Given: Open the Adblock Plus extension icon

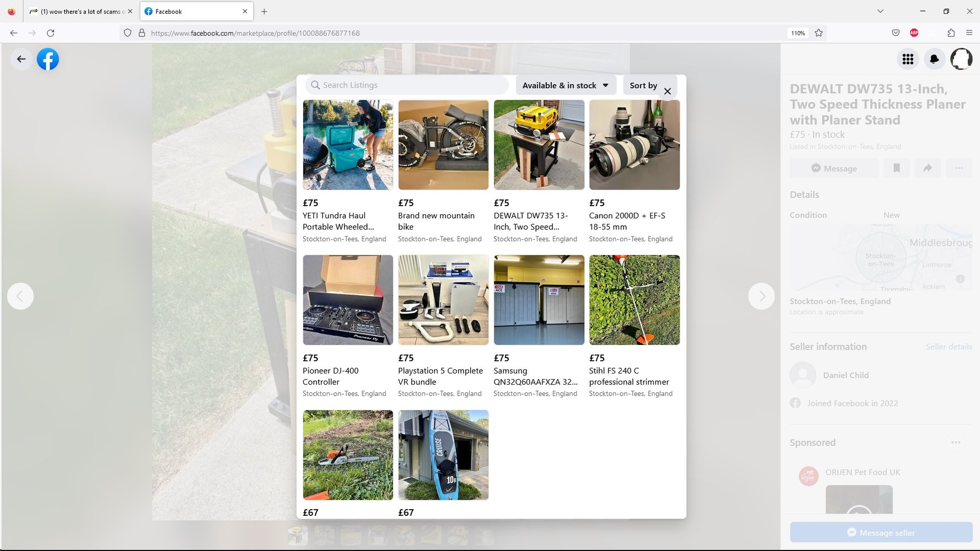Looking at the screenshot, I should [x=914, y=33].
